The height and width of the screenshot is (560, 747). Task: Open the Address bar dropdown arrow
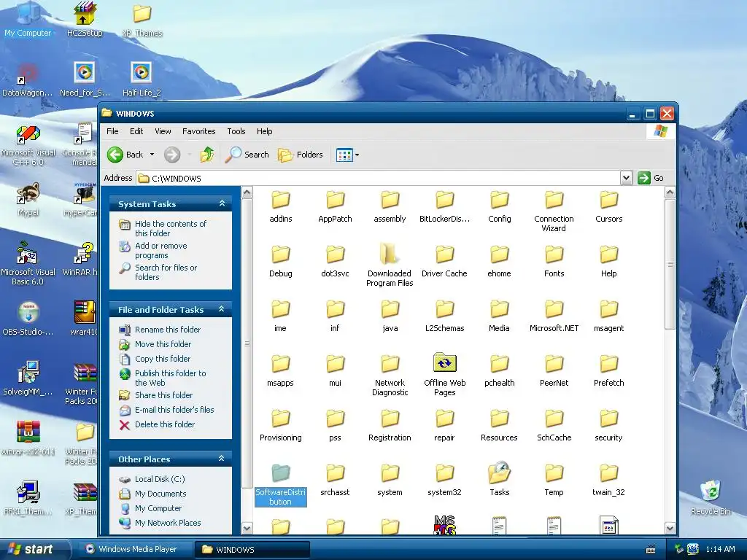[626, 178]
